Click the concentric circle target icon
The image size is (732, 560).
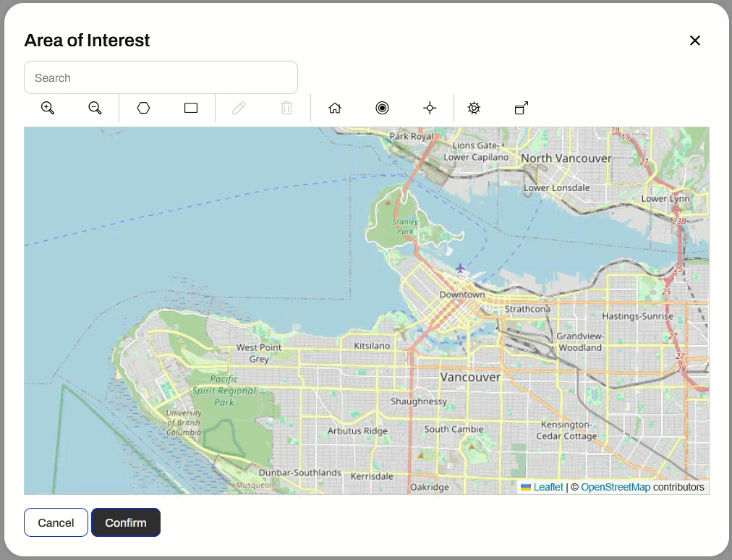tap(382, 108)
